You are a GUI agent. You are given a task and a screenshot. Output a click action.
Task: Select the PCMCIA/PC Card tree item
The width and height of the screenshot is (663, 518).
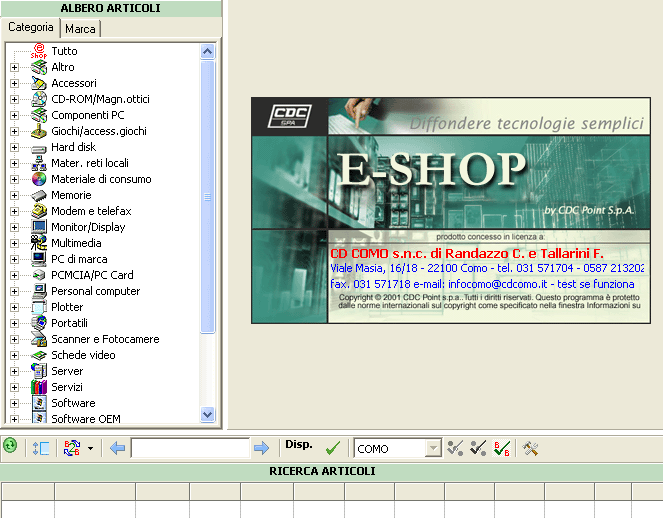pos(92,275)
